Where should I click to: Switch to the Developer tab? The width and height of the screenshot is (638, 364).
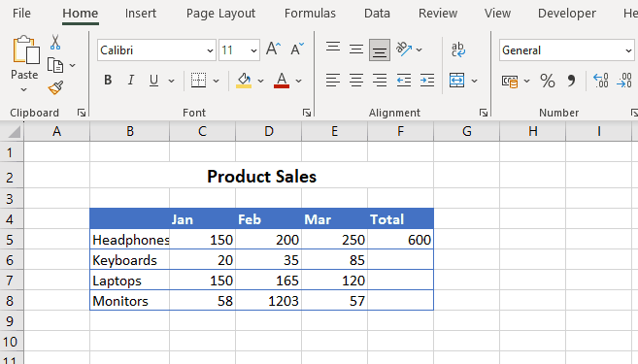click(567, 14)
